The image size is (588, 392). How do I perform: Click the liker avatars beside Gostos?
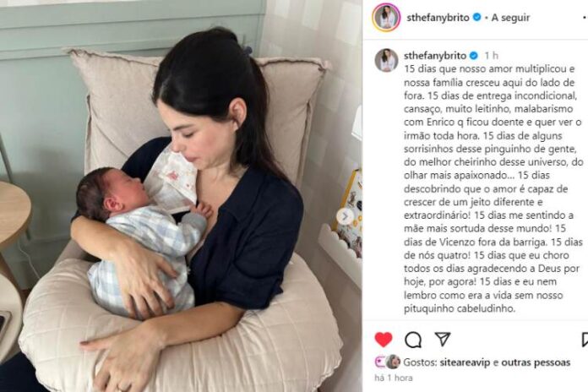tap(388, 362)
